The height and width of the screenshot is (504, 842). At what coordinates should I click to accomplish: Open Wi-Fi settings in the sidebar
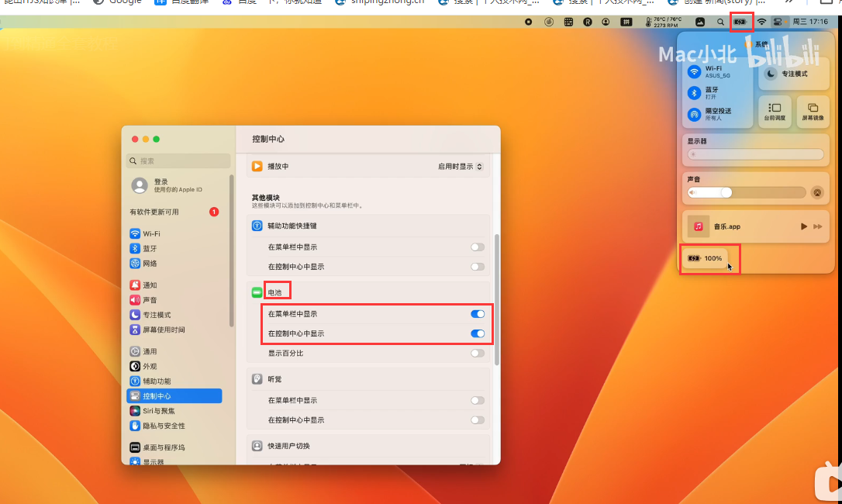[174, 233]
